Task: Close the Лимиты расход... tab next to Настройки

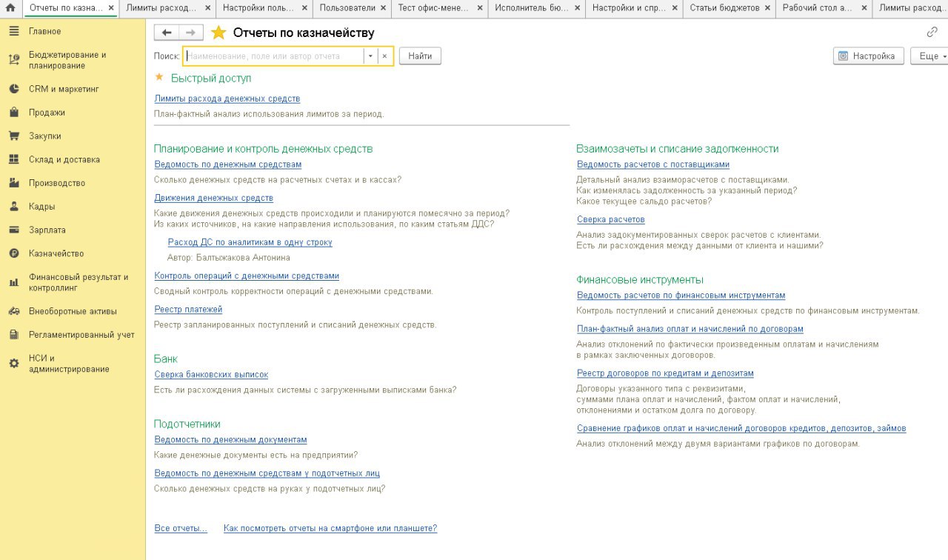Action: 207,8
